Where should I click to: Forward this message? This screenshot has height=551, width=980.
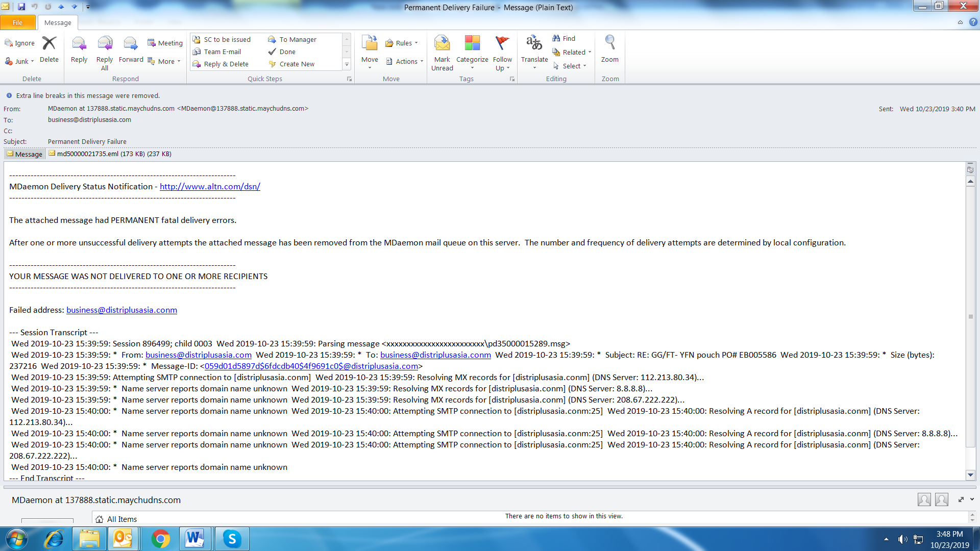(131, 49)
